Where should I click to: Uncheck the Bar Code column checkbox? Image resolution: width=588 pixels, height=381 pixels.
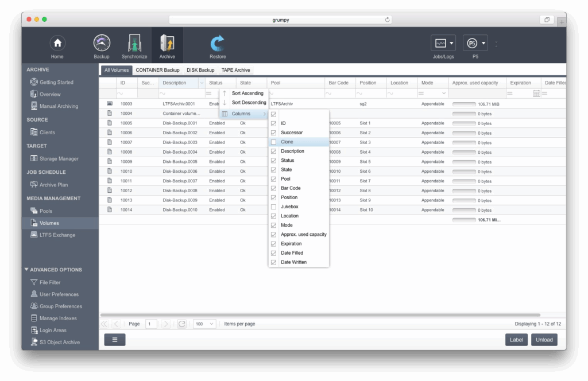click(x=274, y=188)
